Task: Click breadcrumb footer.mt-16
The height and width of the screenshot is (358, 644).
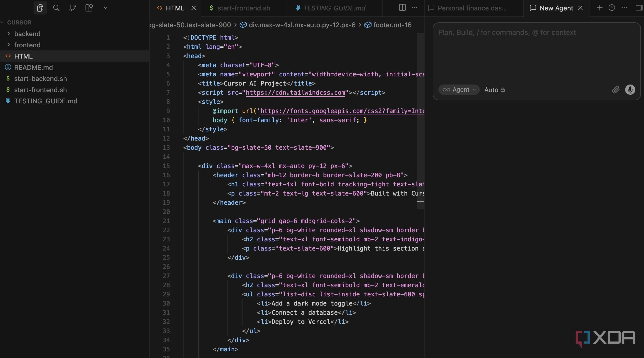Action: (392, 25)
